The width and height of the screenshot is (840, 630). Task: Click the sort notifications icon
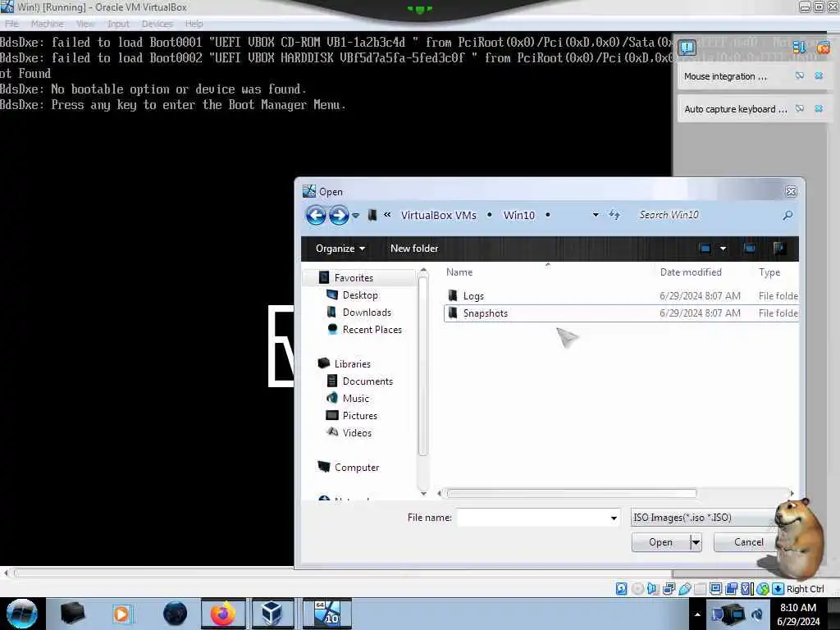(x=799, y=47)
